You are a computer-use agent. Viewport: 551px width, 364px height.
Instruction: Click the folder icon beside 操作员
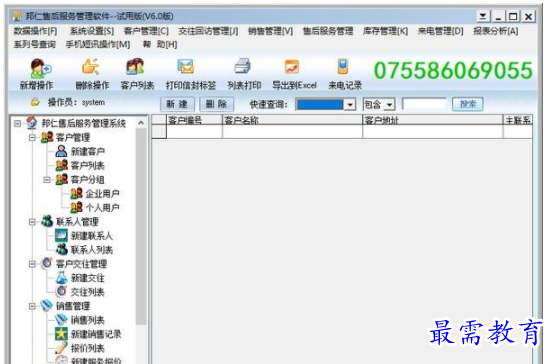35,103
